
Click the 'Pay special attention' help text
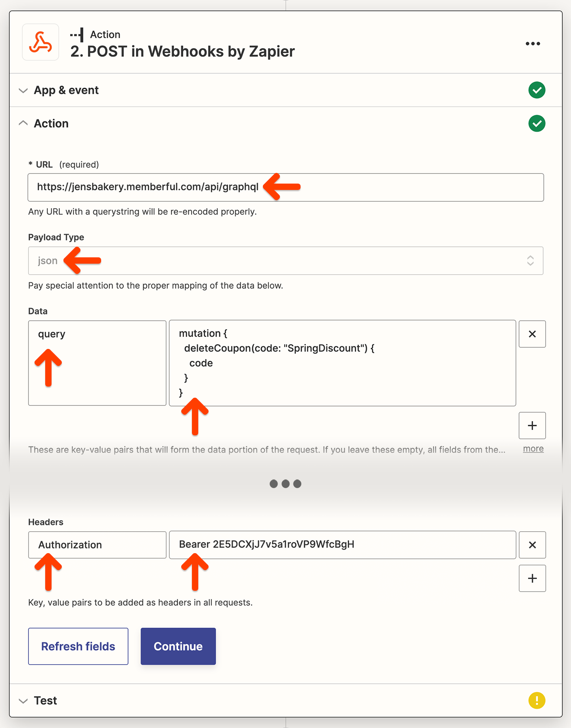[x=155, y=285]
